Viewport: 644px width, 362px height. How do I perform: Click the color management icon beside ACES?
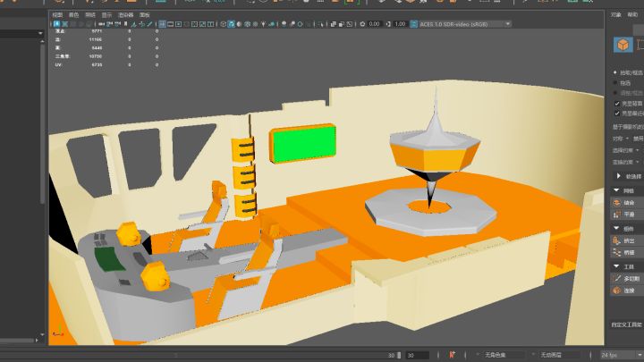coord(413,24)
